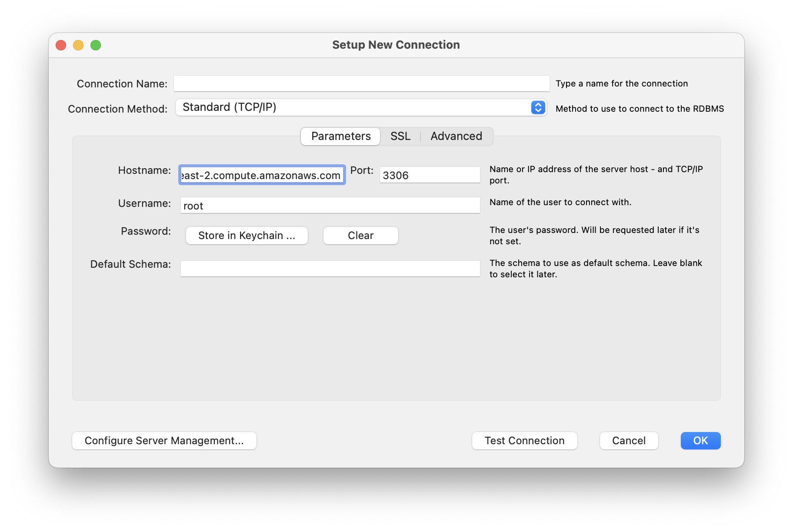Click the Default Schema input field
The width and height of the screenshot is (793, 532).
(330, 269)
